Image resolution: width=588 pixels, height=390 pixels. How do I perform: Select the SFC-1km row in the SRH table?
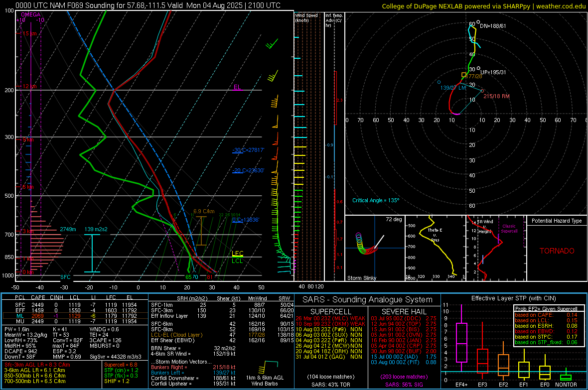[x=222, y=305]
